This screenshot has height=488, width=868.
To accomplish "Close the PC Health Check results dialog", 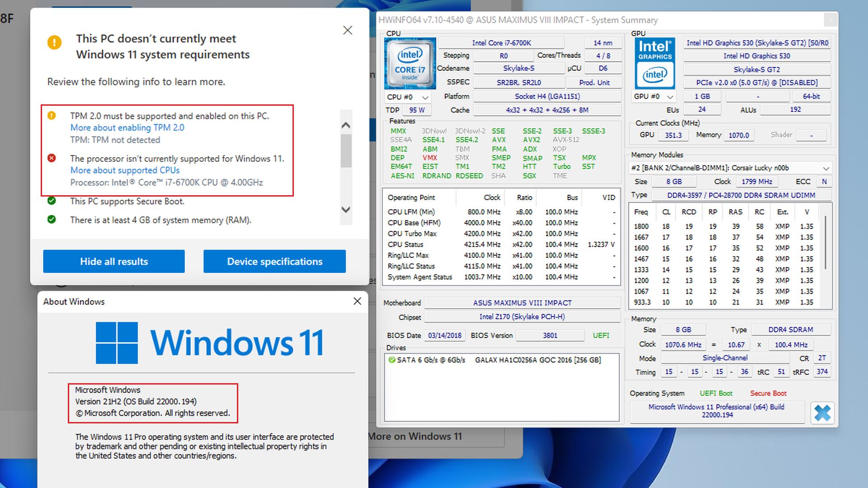I will 347,30.
